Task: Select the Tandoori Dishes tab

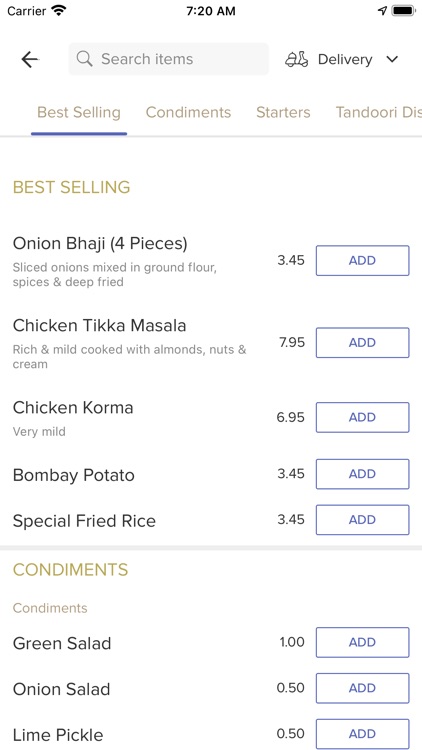Action: click(378, 112)
